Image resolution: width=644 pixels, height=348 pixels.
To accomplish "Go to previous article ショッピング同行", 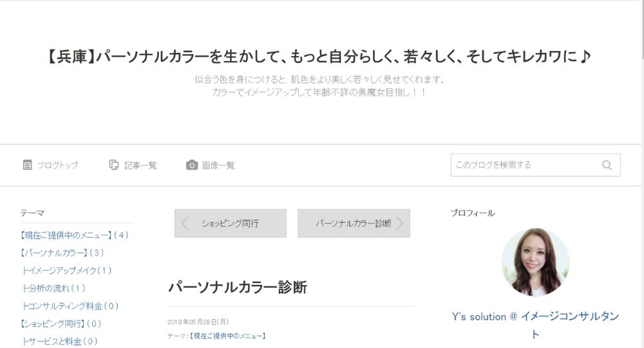I will point(230,224).
